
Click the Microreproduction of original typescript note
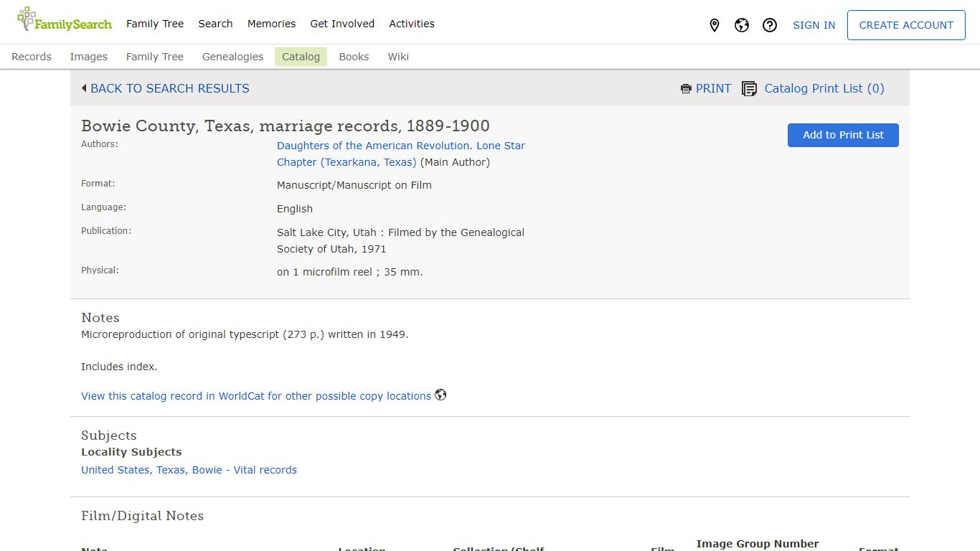[x=245, y=334]
